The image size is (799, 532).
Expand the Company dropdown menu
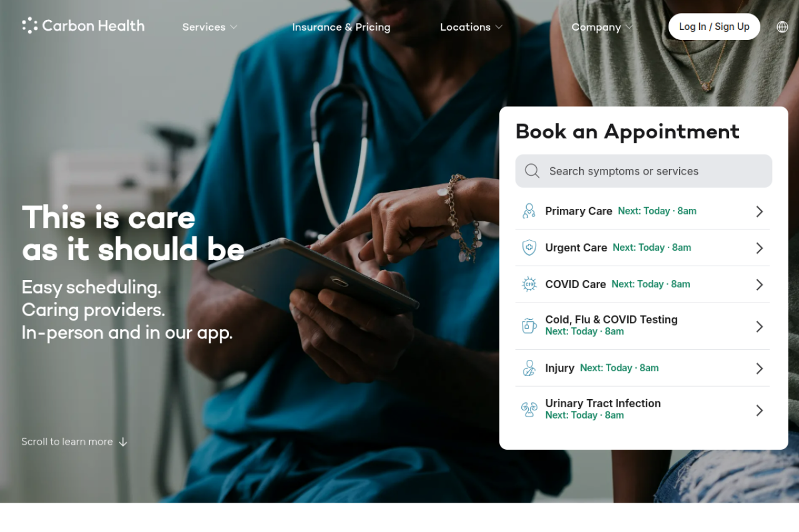click(602, 27)
